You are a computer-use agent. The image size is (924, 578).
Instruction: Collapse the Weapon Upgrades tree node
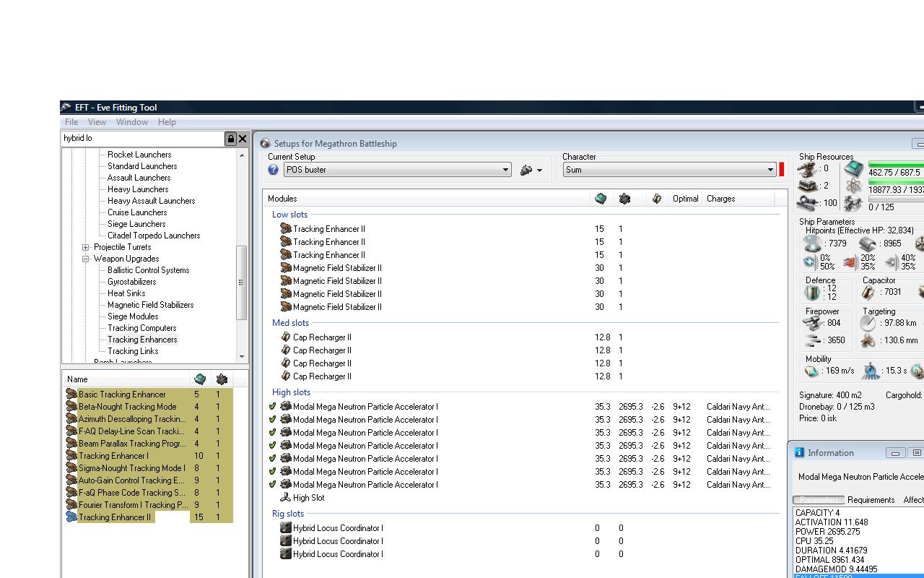[x=86, y=259]
